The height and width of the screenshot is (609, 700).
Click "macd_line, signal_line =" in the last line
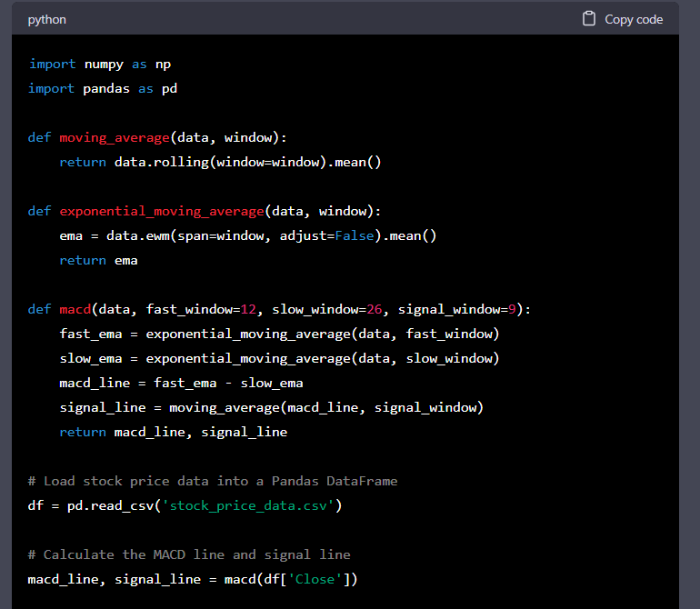(123, 580)
